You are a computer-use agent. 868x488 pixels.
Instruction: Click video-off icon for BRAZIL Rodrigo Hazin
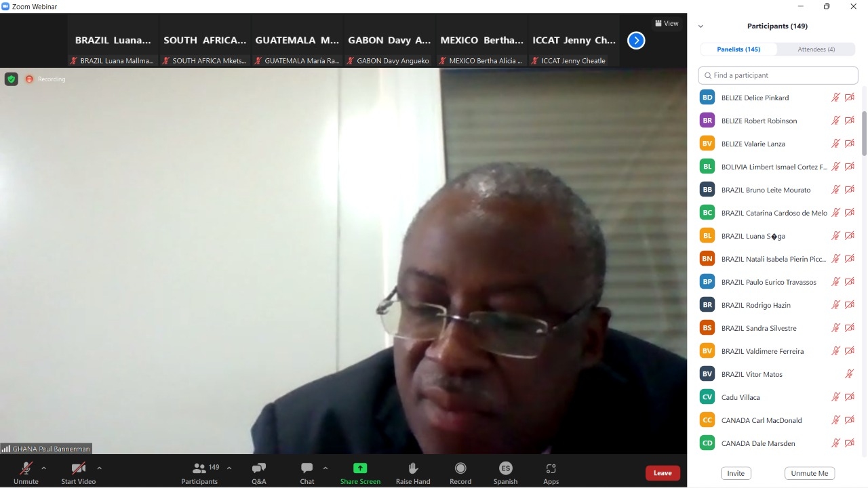coord(849,305)
